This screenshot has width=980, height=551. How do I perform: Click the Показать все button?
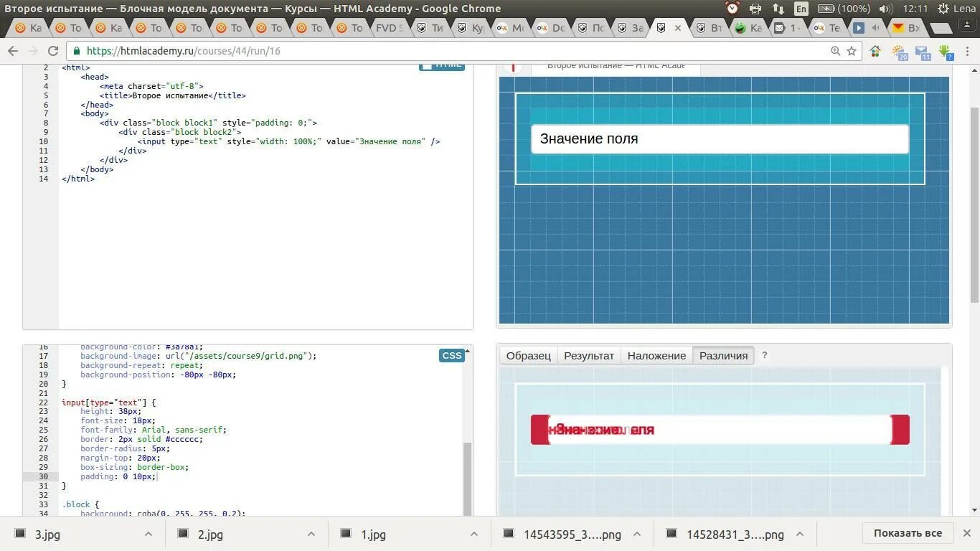tap(908, 533)
